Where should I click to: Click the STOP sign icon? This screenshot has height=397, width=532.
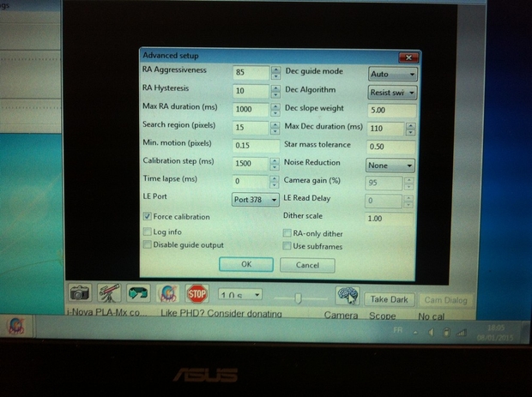tap(197, 293)
